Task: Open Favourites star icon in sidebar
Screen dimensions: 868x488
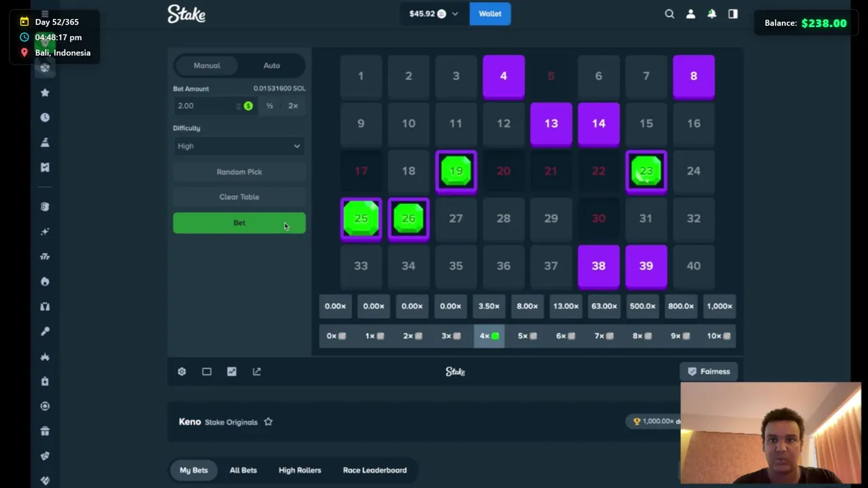Action: tap(45, 92)
